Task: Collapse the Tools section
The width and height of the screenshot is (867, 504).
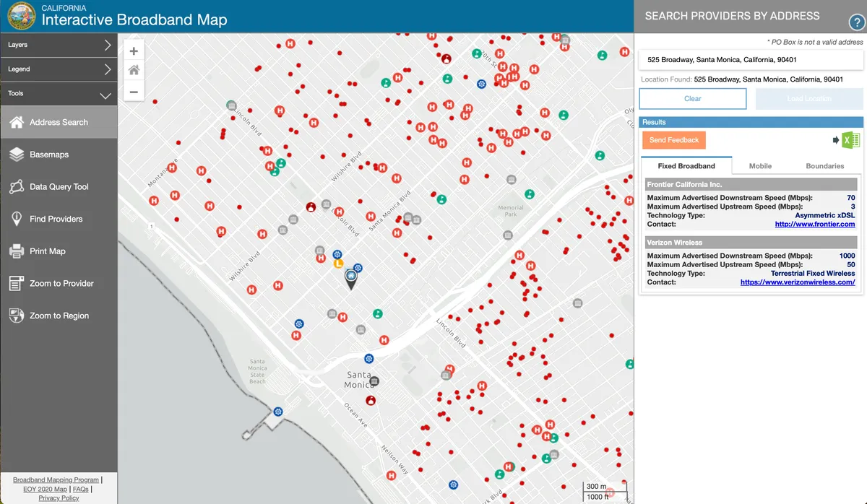Action: click(x=59, y=94)
